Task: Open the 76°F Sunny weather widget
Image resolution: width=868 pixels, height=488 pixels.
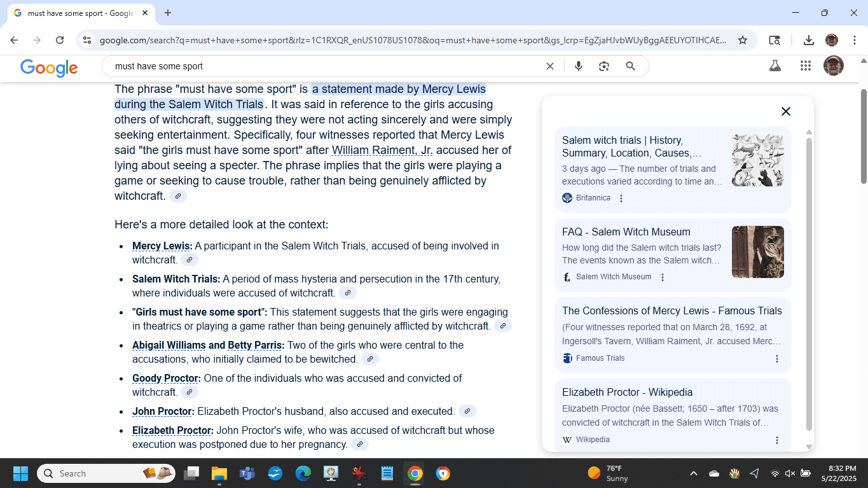Action: (609, 473)
